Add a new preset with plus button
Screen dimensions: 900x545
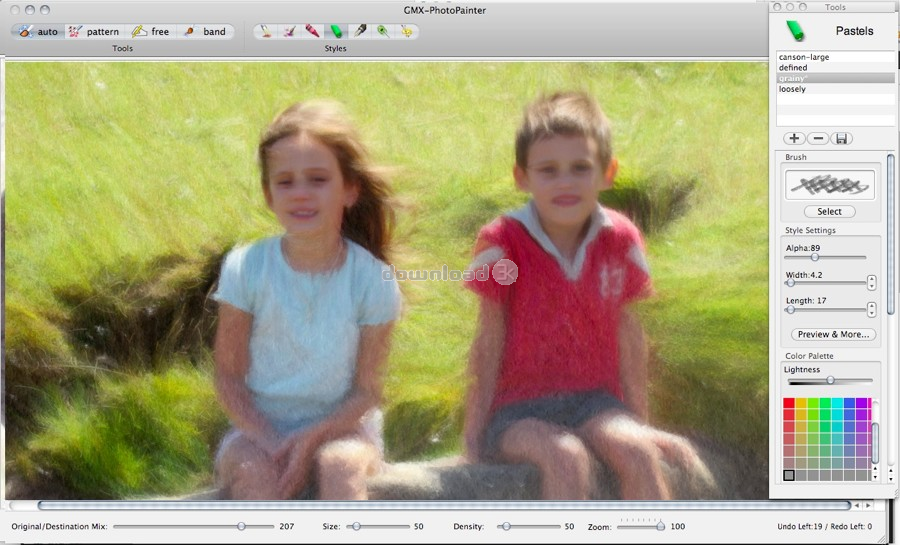(x=794, y=138)
